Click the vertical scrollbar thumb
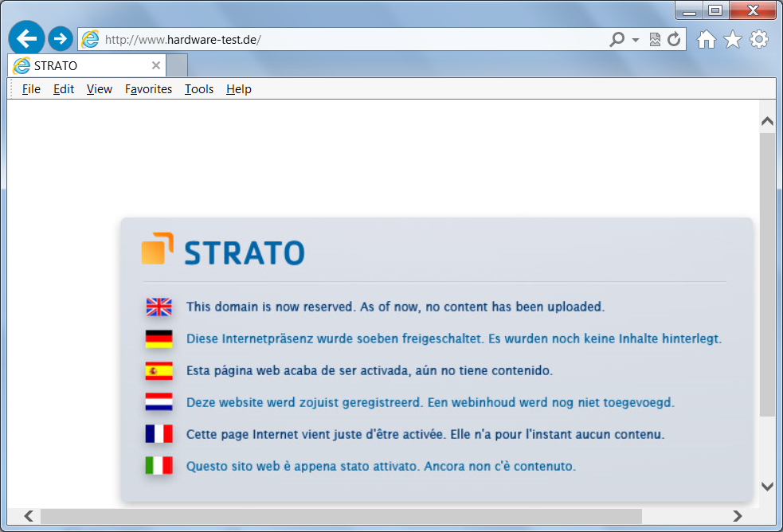Image resolution: width=783 pixels, height=532 pixels. point(767,275)
